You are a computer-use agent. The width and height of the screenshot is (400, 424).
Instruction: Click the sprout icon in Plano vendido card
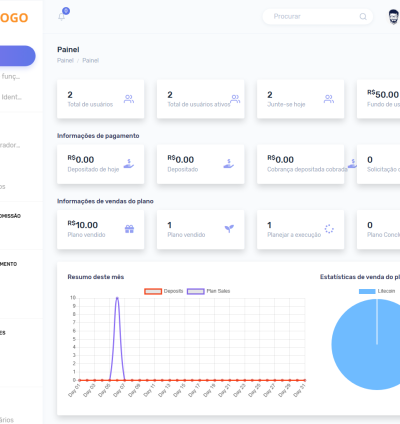coord(229,229)
